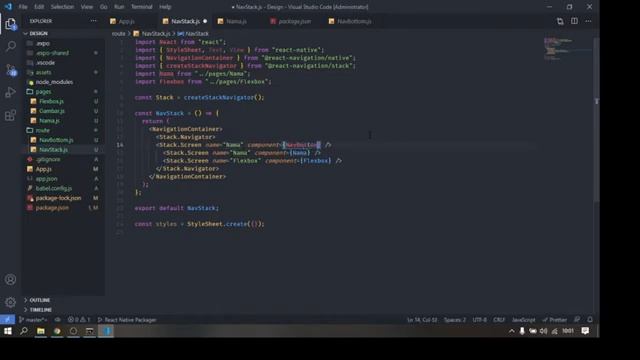Click the microphone icon in system tray
Image resolution: width=640 pixels, height=360 pixels.
click(522, 331)
